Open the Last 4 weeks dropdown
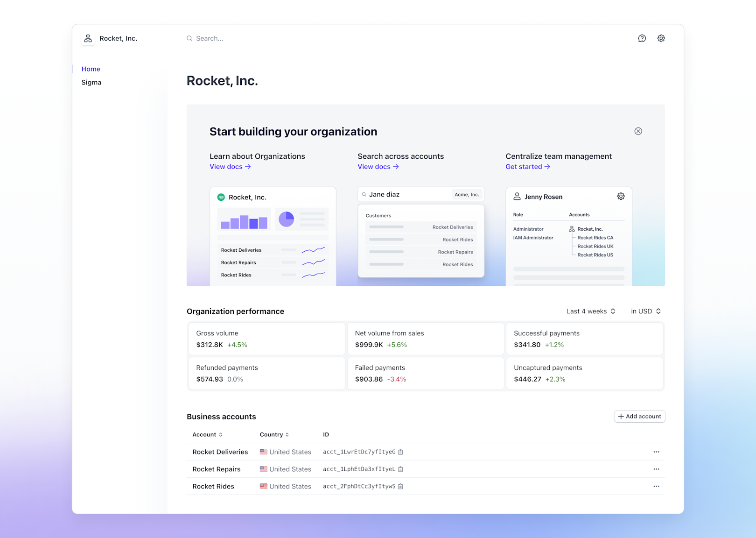The height and width of the screenshot is (538, 756). [x=591, y=311]
